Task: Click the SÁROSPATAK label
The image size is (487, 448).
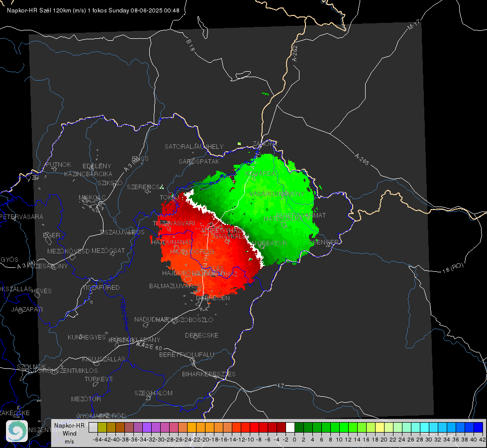Action: click(x=199, y=161)
